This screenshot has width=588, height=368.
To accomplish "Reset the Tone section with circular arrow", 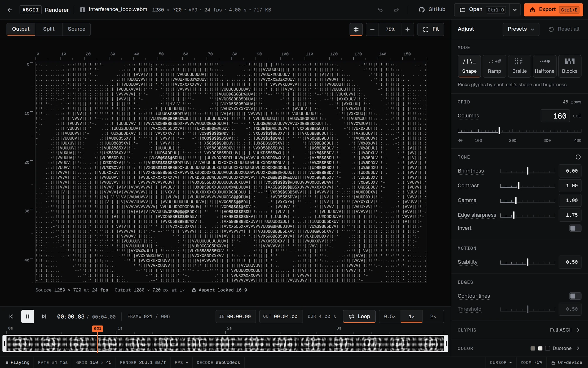I will [x=578, y=157].
